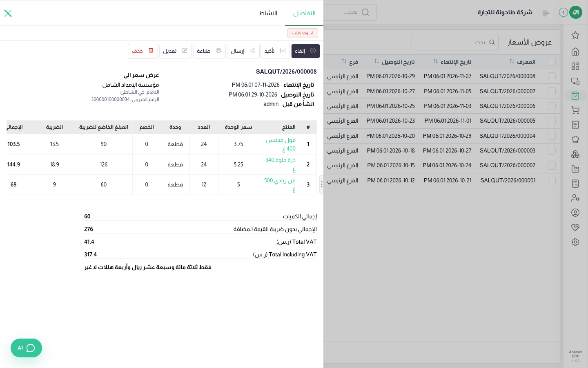Open the user profile circle icon

point(575,213)
